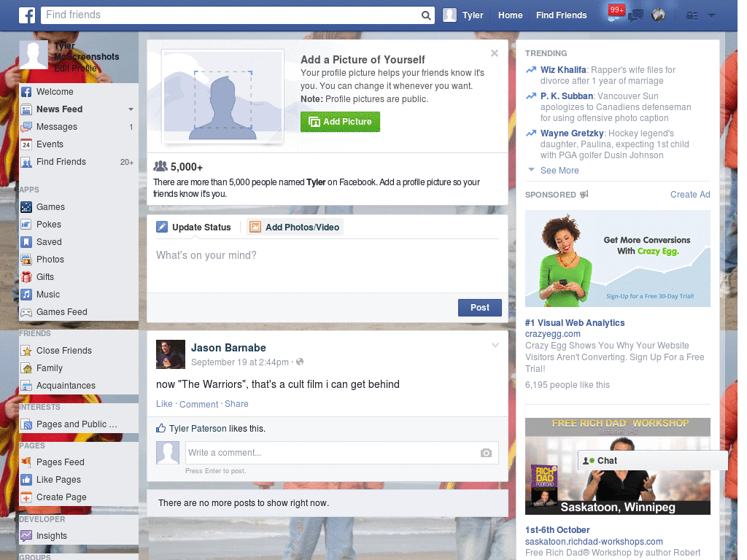This screenshot has width=747, height=560.
Task: Click the Like Pages thumbs-up icon
Action: (26, 480)
